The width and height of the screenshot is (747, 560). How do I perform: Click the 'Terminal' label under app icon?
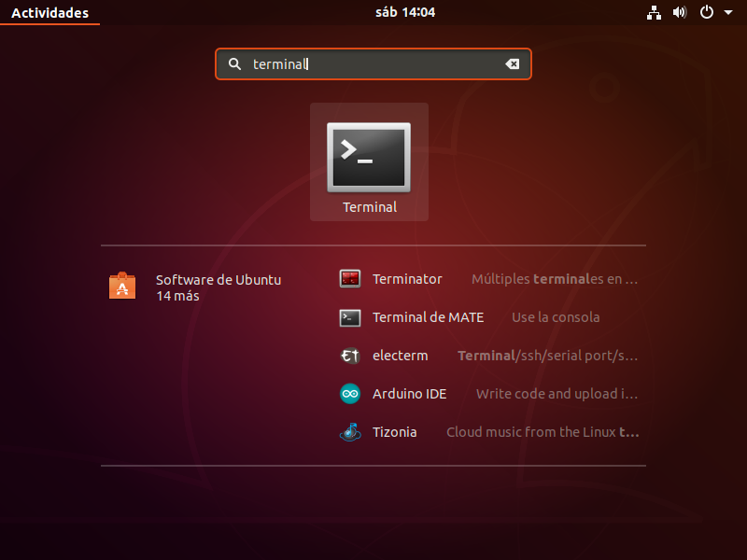point(370,207)
